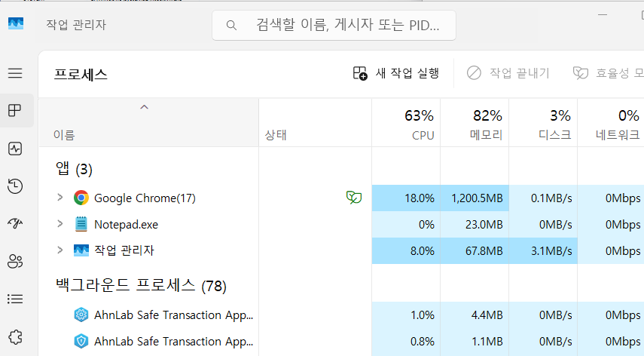
Task: Click the 새 작업 실행 plus icon
Action: tap(360, 73)
